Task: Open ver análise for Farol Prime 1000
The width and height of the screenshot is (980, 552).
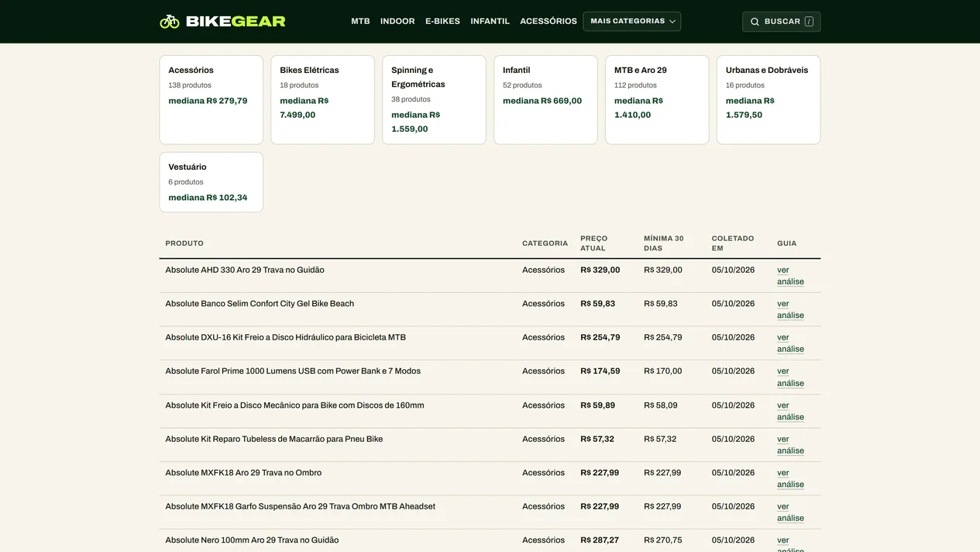Action: [790, 377]
